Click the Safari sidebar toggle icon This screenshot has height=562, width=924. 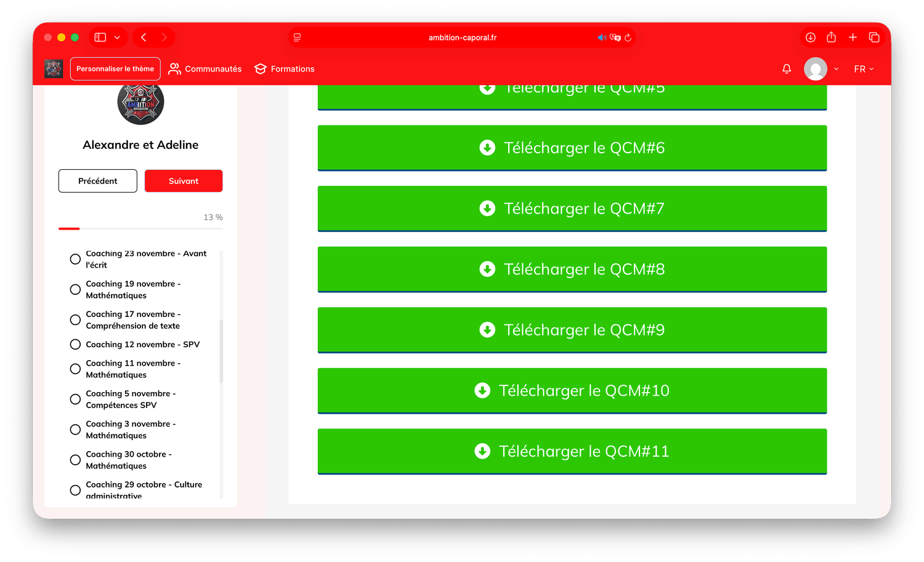tap(100, 38)
